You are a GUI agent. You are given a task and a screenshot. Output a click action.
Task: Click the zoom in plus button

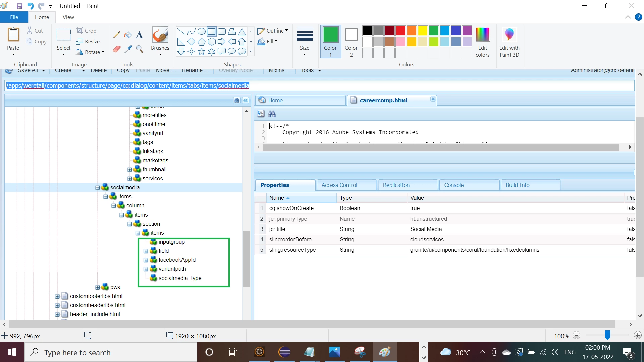tap(638, 335)
